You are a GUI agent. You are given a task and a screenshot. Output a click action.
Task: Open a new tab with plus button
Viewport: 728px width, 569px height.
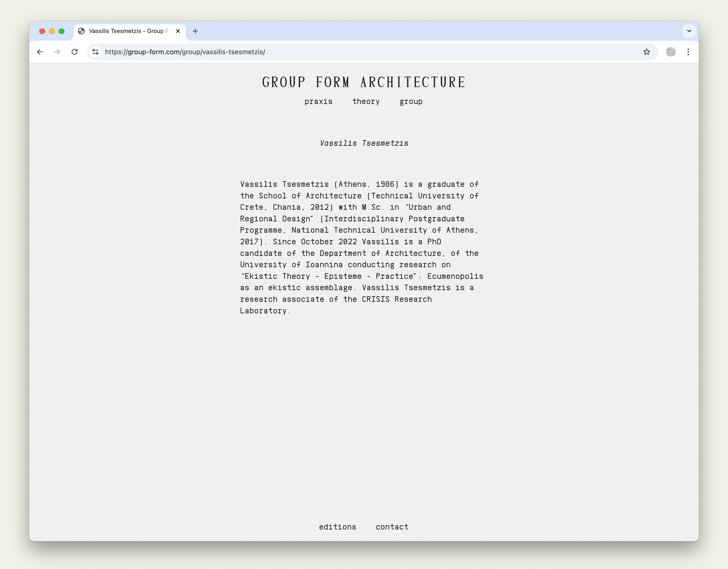click(195, 31)
